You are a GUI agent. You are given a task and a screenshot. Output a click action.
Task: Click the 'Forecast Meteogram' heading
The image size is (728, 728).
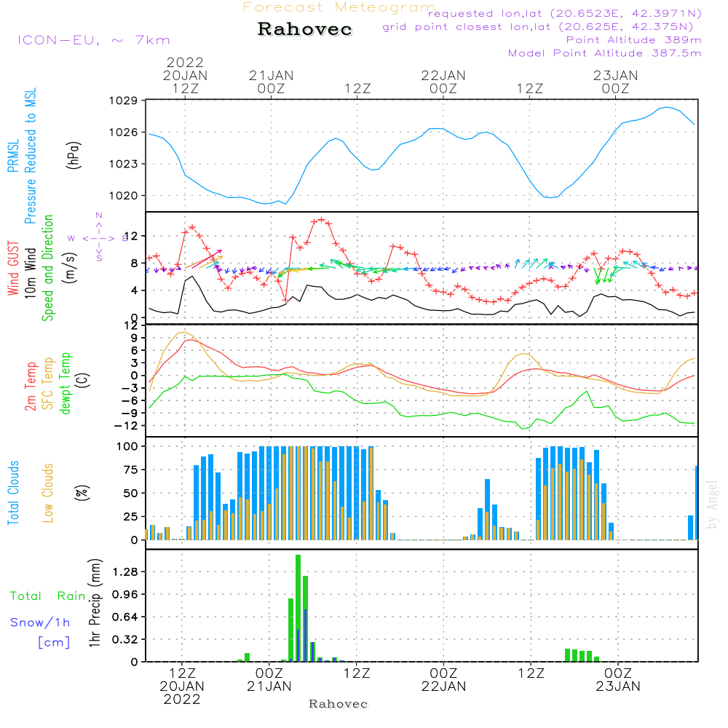pos(339,7)
